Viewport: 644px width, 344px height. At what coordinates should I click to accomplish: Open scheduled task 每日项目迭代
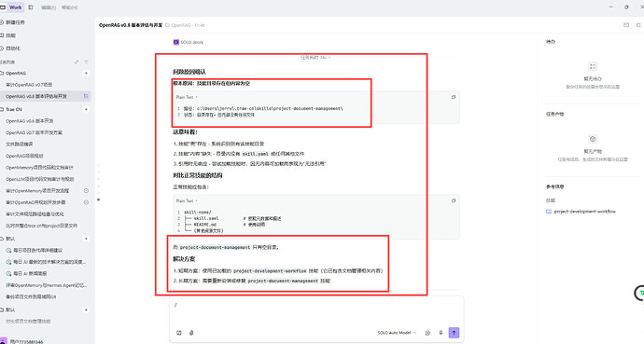click(x=37, y=250)
